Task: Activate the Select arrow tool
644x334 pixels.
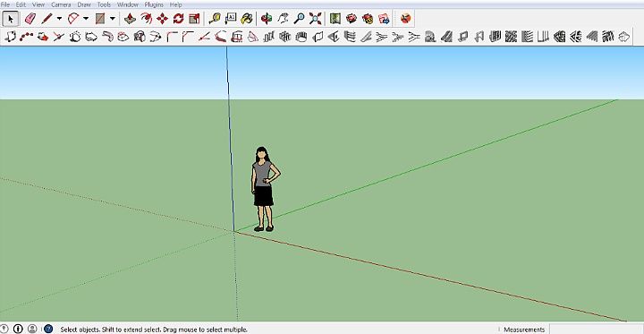Action: pos(11,19)
